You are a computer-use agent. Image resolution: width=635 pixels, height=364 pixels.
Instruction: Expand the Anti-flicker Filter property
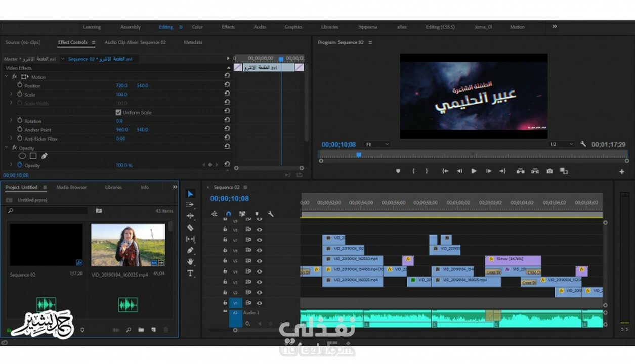coord(11,138)
